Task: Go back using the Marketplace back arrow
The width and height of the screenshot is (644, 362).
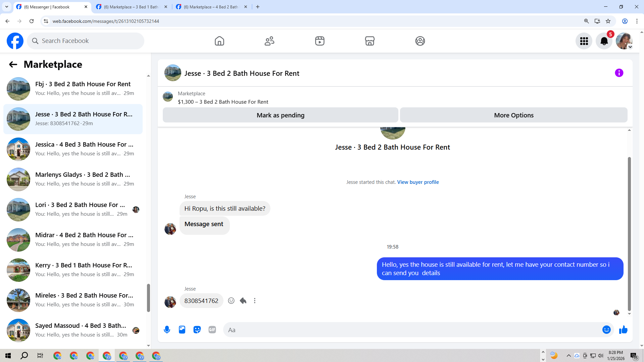Action: (13, 64)
